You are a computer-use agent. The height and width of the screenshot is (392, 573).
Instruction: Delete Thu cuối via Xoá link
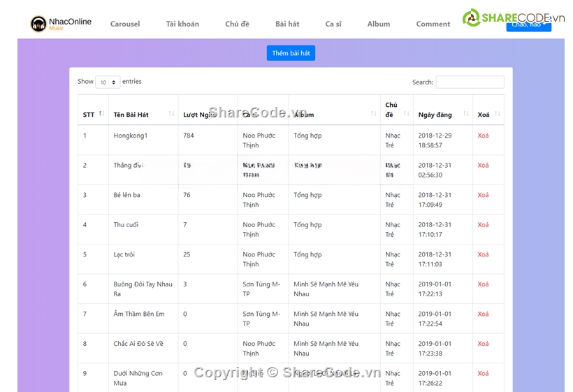483,225
